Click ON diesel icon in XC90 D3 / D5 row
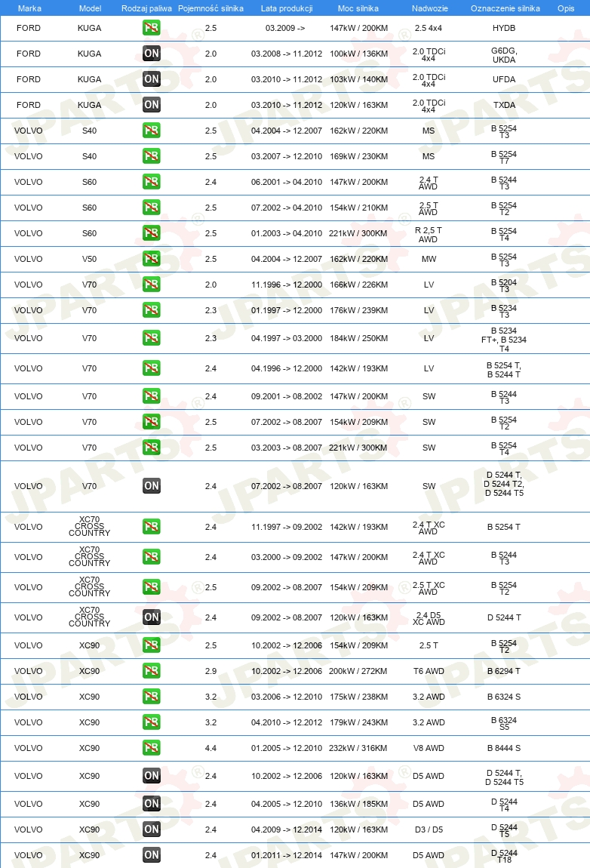The height and width of the screenshot is (868, 590). 151,830
